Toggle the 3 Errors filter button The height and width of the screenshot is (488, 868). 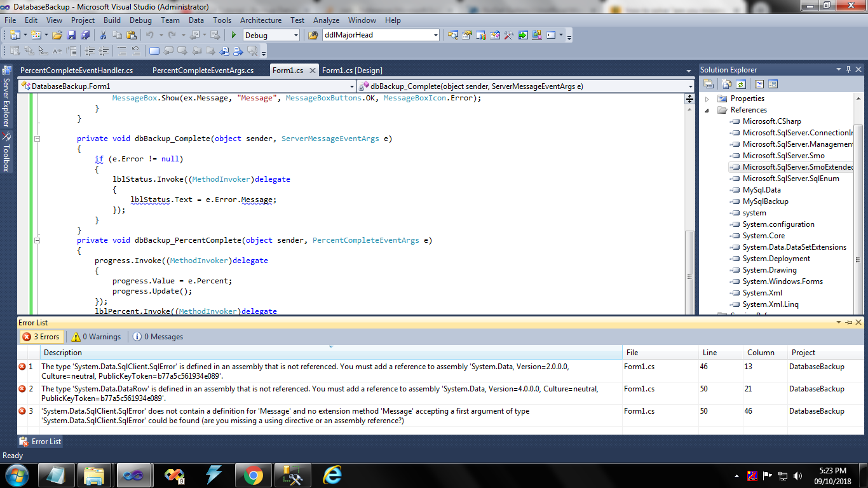pos(41,337)
